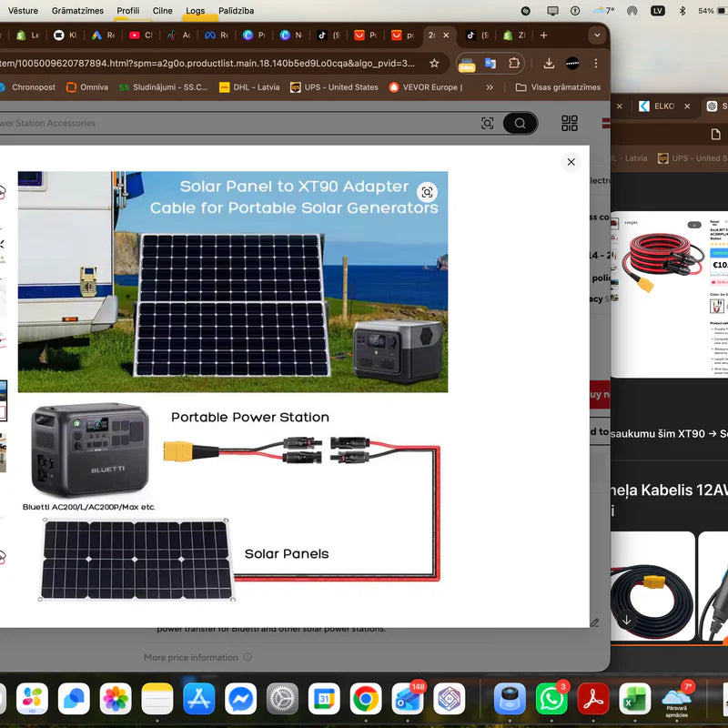This screenshot has height=728, width=728.
Task: Open the Palīdzība menu
Action: [x=236, y=10]
